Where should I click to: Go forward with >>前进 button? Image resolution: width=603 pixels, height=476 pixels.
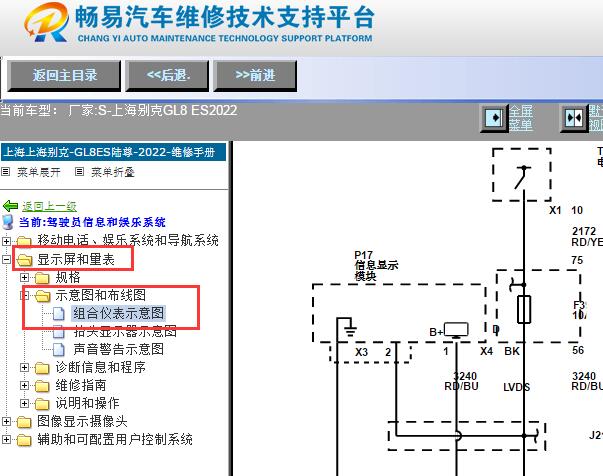[255, 75]
